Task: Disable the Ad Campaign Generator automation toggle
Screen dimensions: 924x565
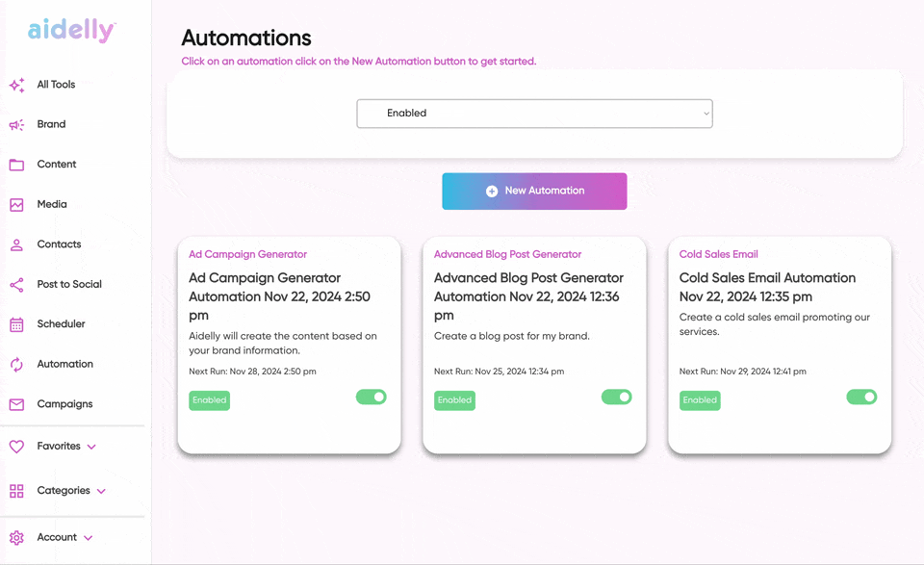Action: coord(372,397)
